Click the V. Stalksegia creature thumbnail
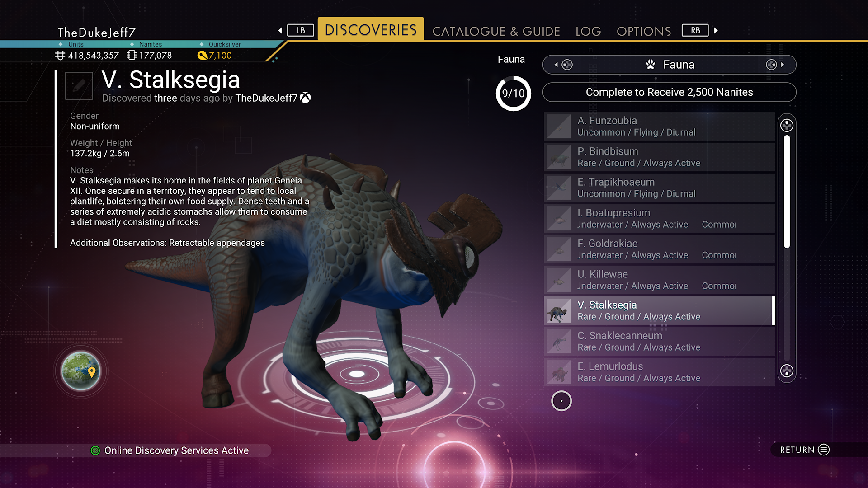 pos(559,311)
